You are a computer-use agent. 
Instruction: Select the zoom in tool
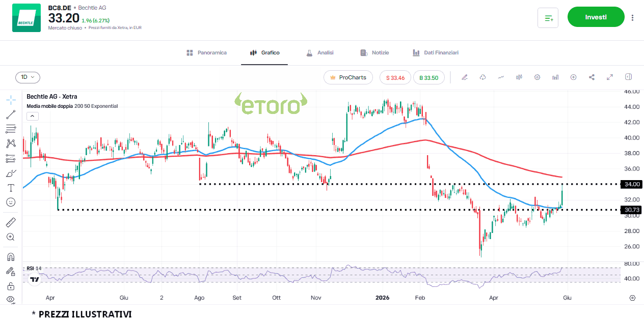[x=11, y=237]
